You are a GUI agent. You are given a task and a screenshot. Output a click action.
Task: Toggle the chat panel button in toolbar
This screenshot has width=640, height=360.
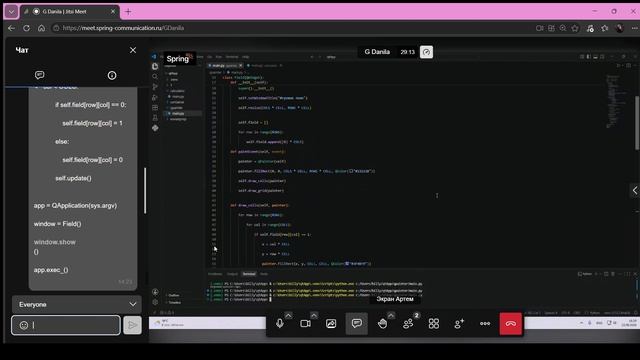click(357, 324)
